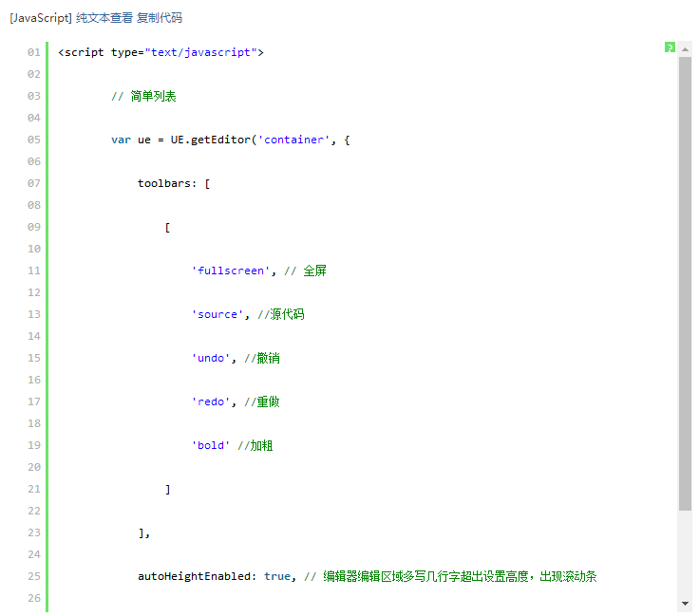Click the comment // 全屏
This screenshot has height=616, width=699.
pyautogui.click(x=306, y=271)
